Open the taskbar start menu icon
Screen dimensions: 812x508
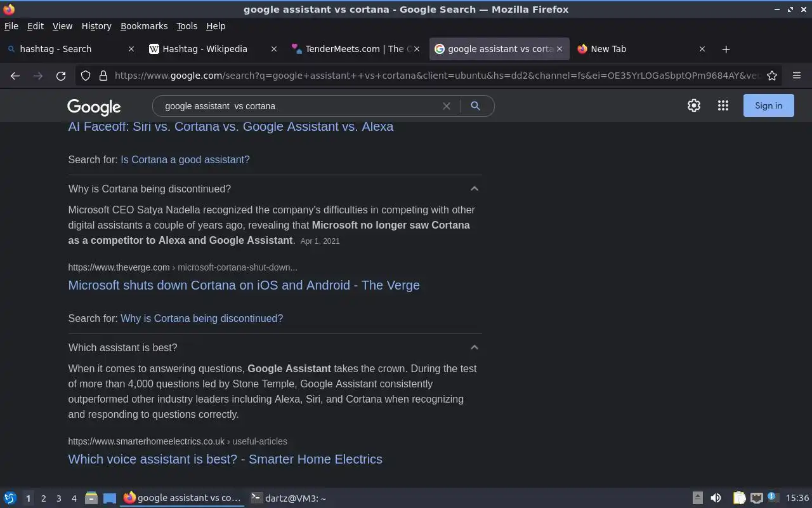pyautogui.click(x=10, y=498)
